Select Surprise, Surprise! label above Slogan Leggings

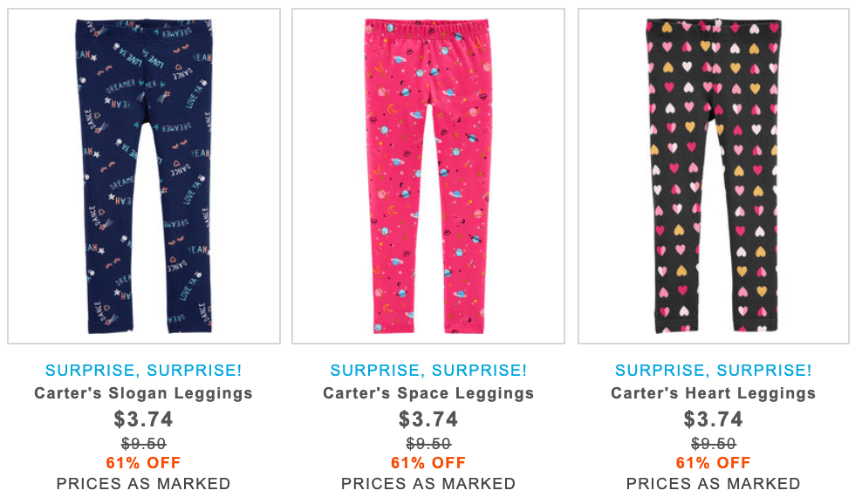(143, 371)
